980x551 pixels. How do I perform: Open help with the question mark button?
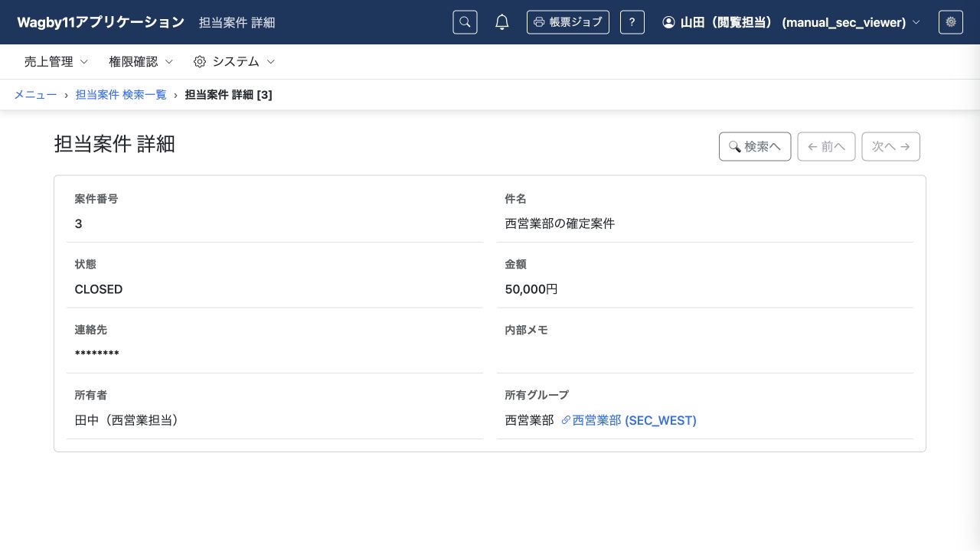pyautogui.click(x=632, y=22)
